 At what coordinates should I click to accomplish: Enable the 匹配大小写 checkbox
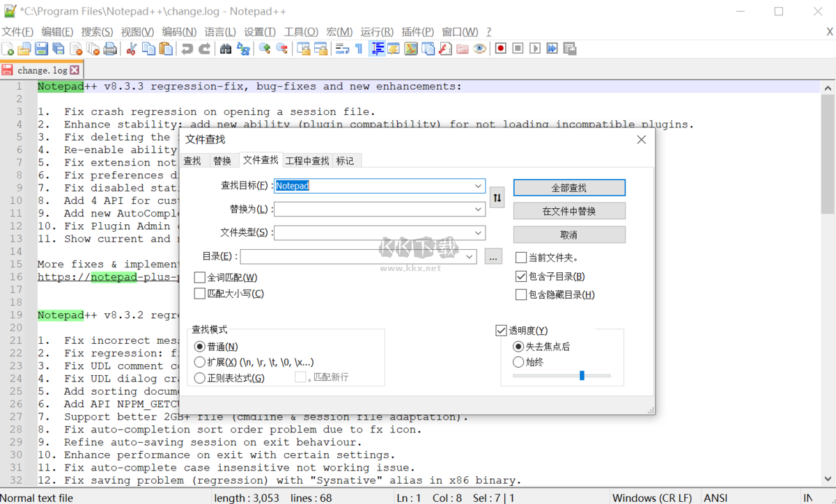[x=199, y=293]
